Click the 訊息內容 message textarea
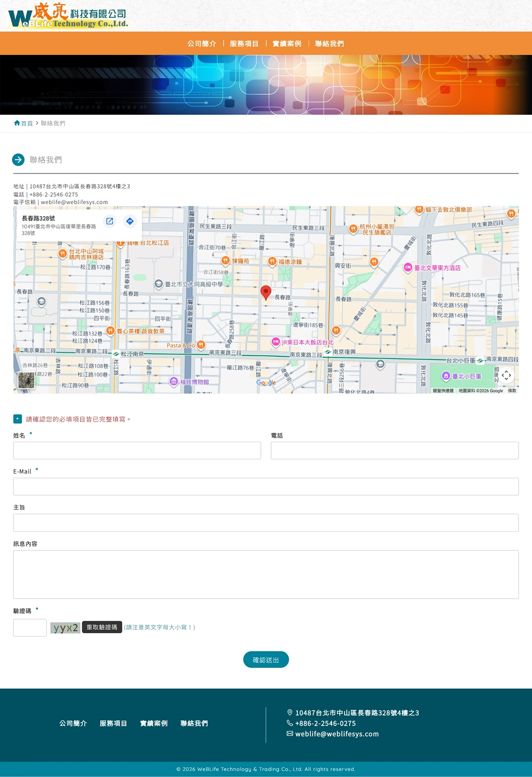Screen dimensions: 532x777 (x=266, y=575)
